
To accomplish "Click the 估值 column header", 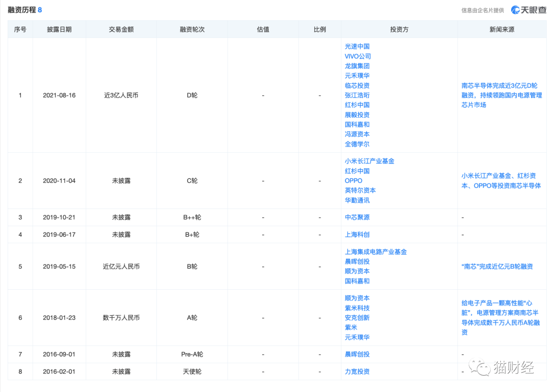I will pyautogui.click(x=263, y=30).
